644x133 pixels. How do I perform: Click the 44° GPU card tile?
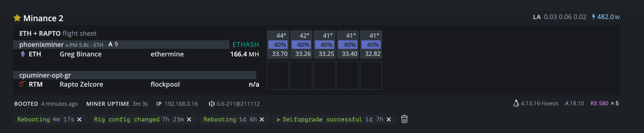coord(278,45)
